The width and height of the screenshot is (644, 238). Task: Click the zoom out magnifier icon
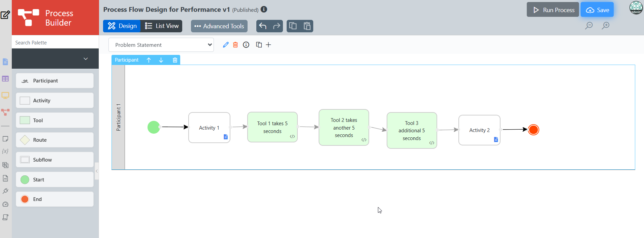tap(589, 26)
